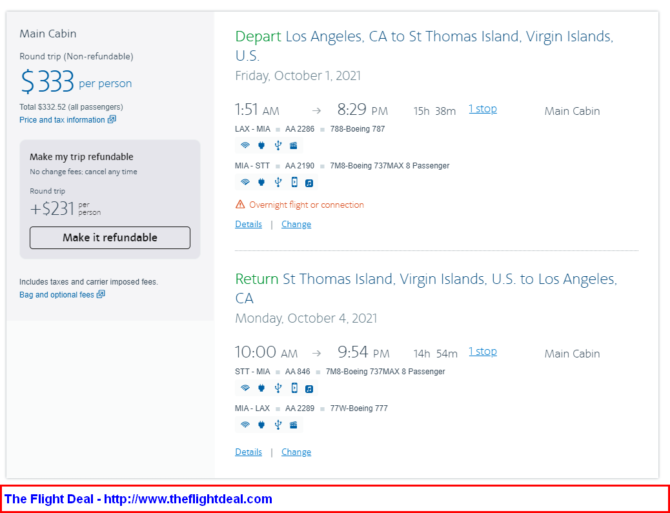Viewport: 670px width, 513px height.
Task: Click the overnight flight warning triangle icon
Action: (240, 205)
